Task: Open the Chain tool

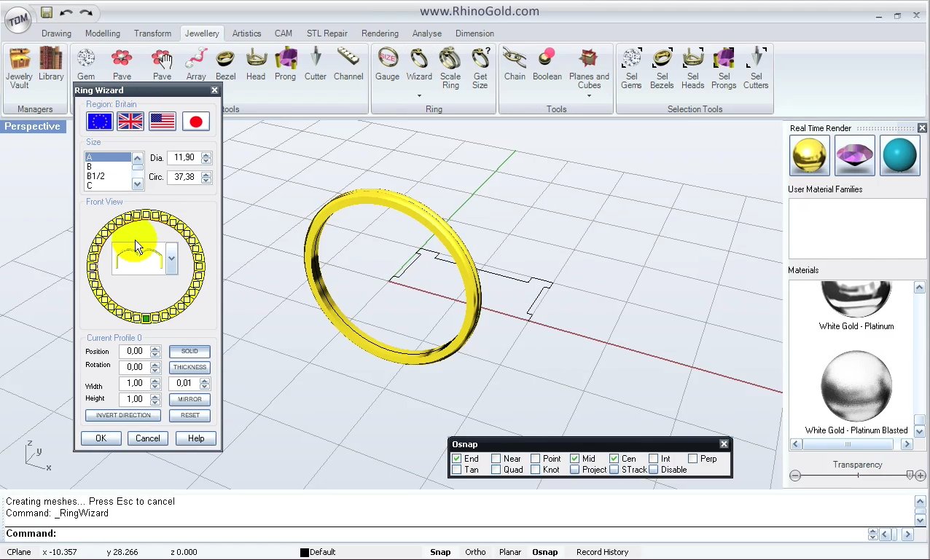Action: click(515, 64)
